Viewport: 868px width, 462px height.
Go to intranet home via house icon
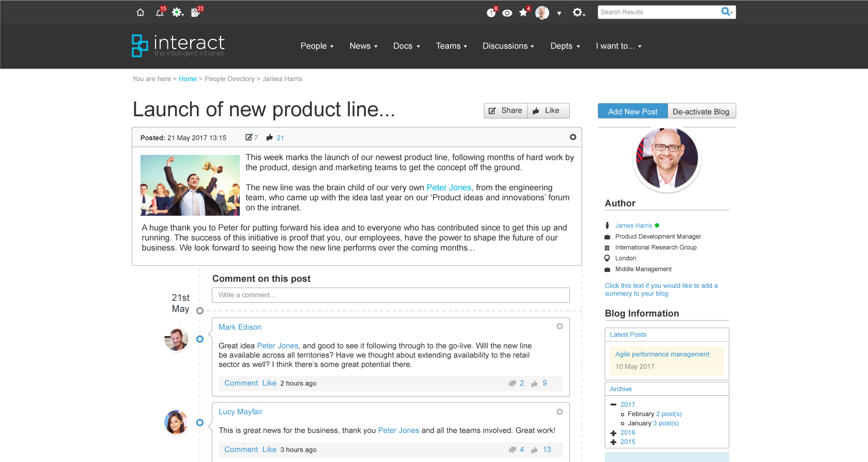click(x=140, y=12)
